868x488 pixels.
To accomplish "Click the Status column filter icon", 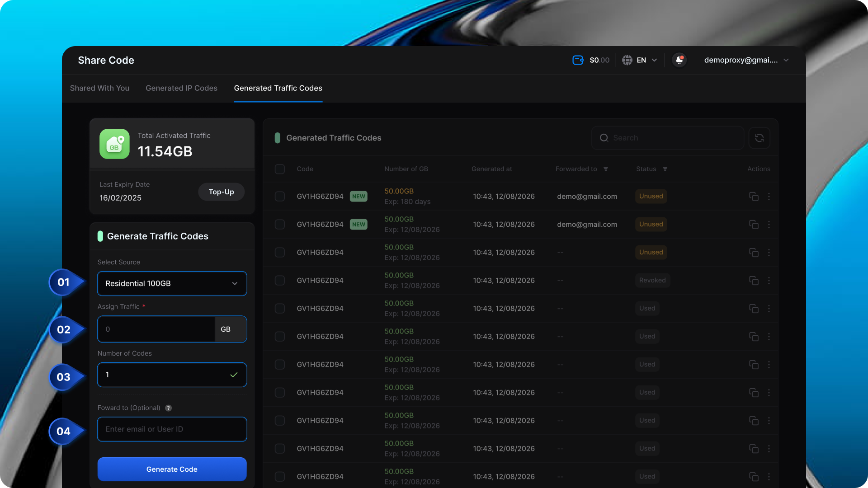I will pyautogui.click(x=665, y=169).
